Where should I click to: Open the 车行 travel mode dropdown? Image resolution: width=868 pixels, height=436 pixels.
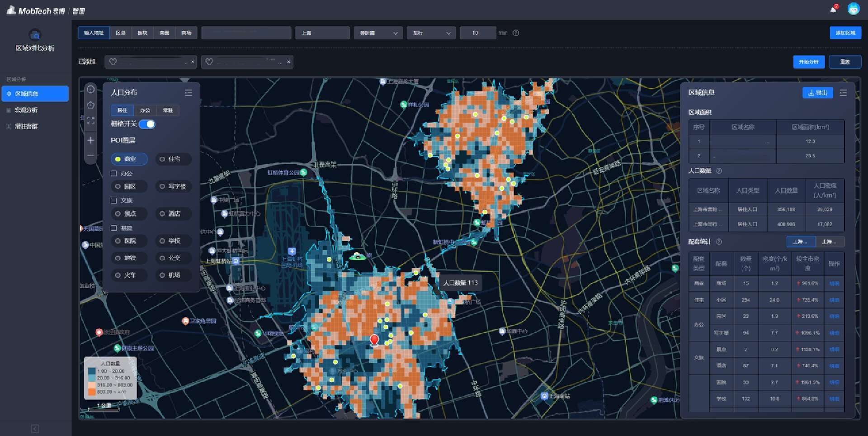[431, 33]
